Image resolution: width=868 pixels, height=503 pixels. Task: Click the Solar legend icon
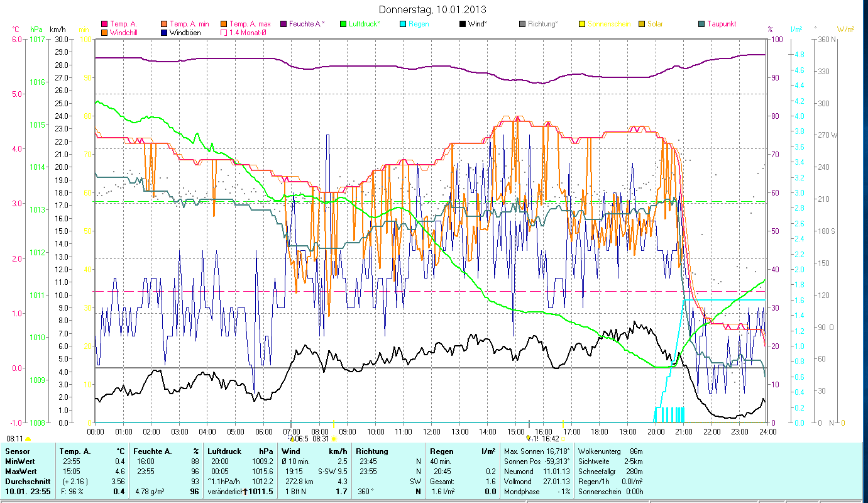642,24
